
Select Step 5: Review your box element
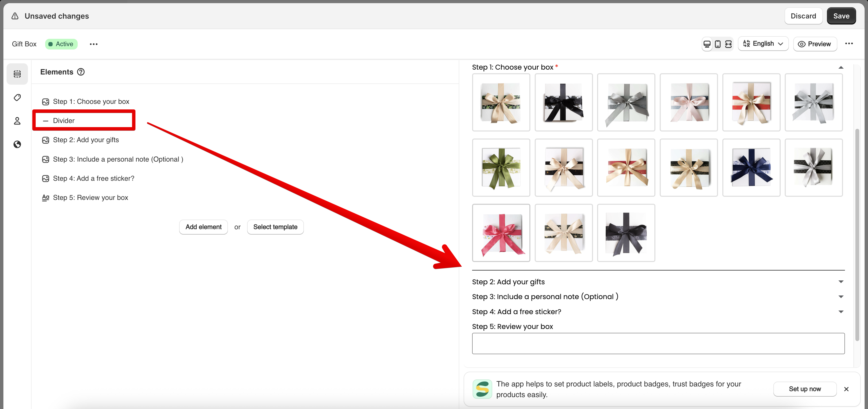[x=90, y=198]
